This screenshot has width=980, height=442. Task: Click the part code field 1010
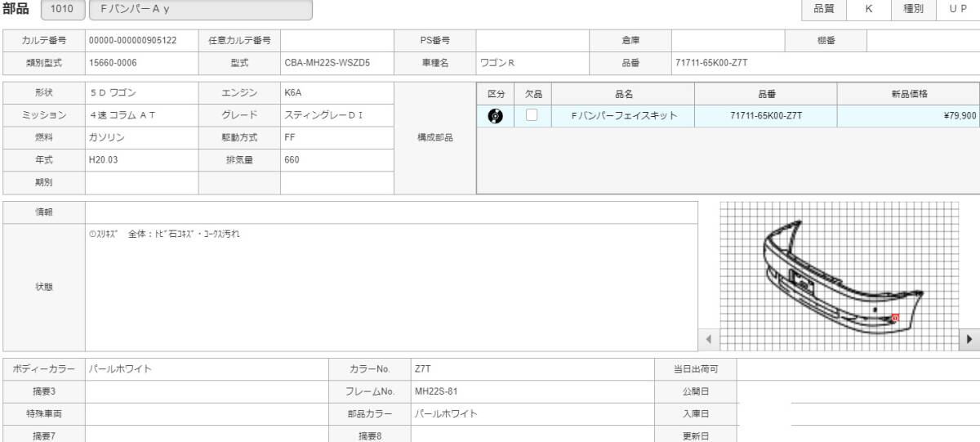click(x=61, y=10)
